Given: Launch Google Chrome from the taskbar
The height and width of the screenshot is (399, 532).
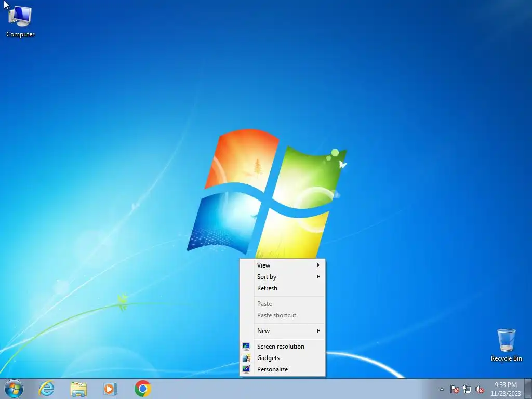Looking at the screenshot, I should click(x=142, y=389).
